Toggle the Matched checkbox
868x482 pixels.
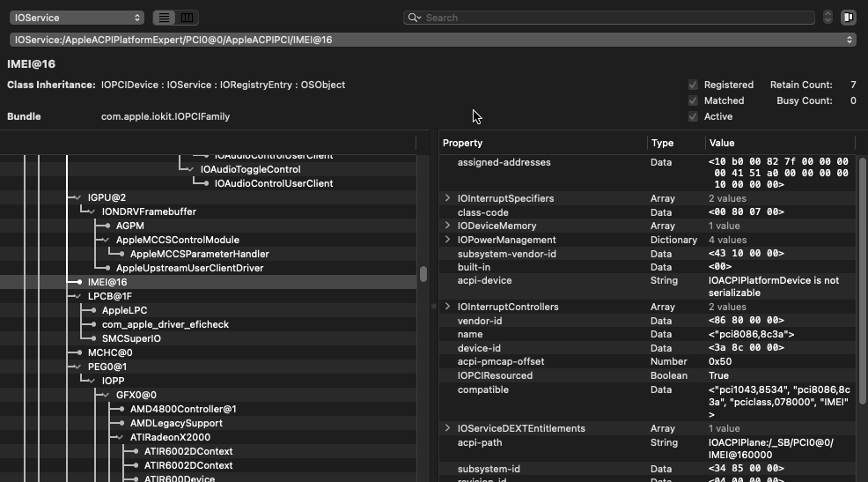[x=693, y=100]
